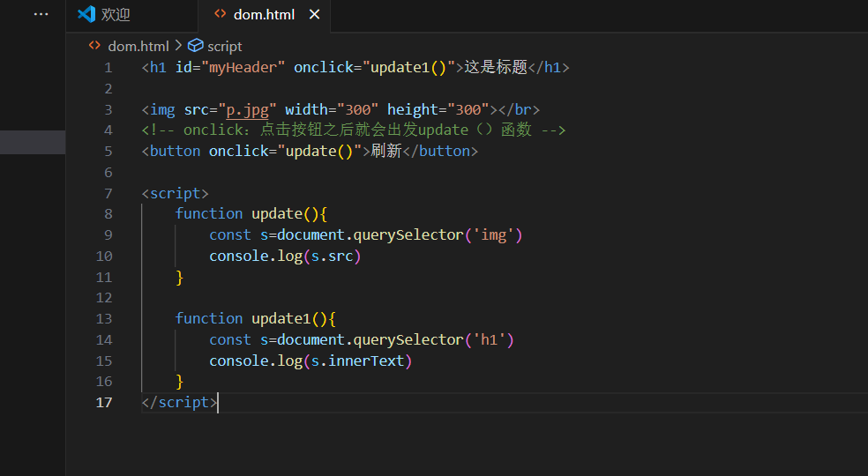The image size is (868, 476).
Task: Click the closing </script> tag
Action: coord(179,402)
